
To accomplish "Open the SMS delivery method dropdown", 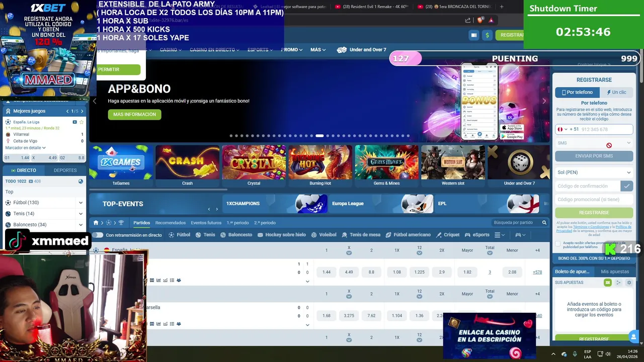I will (594, 143).
